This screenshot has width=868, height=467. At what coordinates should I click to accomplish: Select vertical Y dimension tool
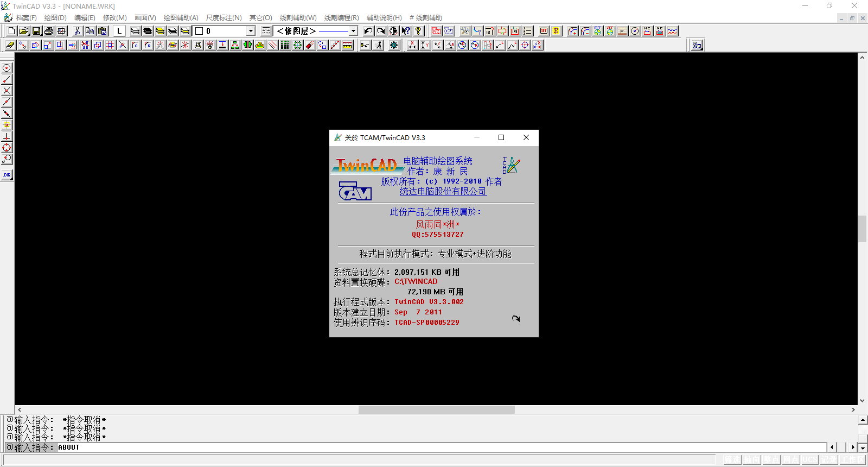click(425, 45)
